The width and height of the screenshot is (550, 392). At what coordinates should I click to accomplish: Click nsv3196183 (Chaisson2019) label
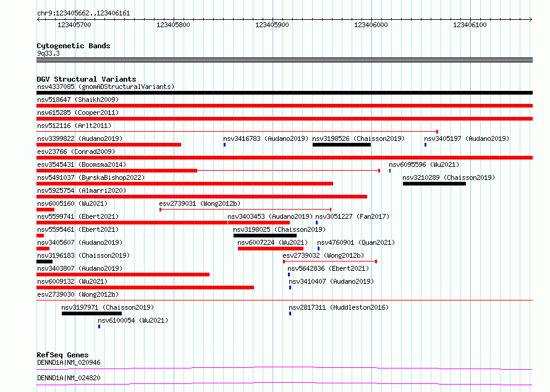click(x=83, y=255)
